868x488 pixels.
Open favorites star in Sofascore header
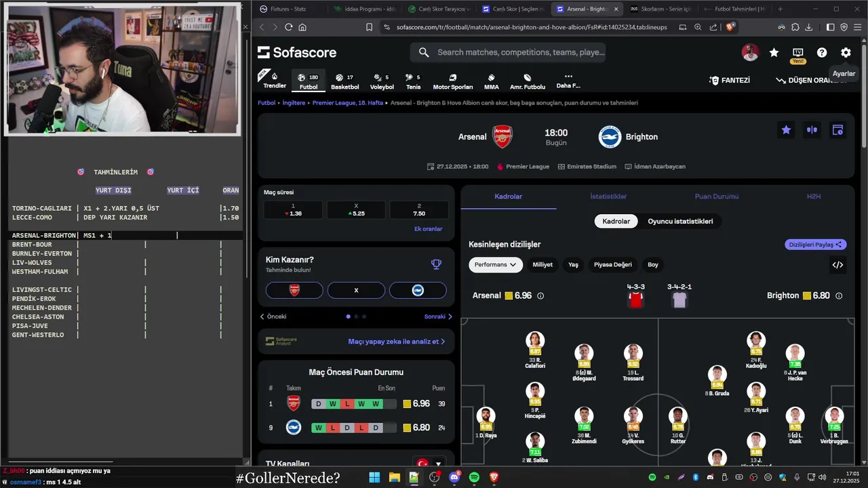click(x=774, y=53)
